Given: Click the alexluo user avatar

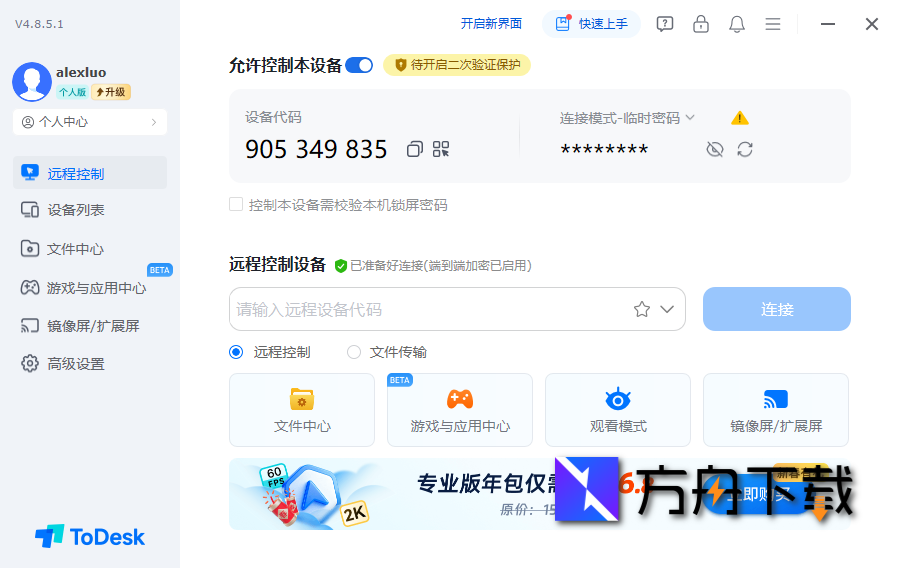Looking at the screenshot, I should coord(32,81).
